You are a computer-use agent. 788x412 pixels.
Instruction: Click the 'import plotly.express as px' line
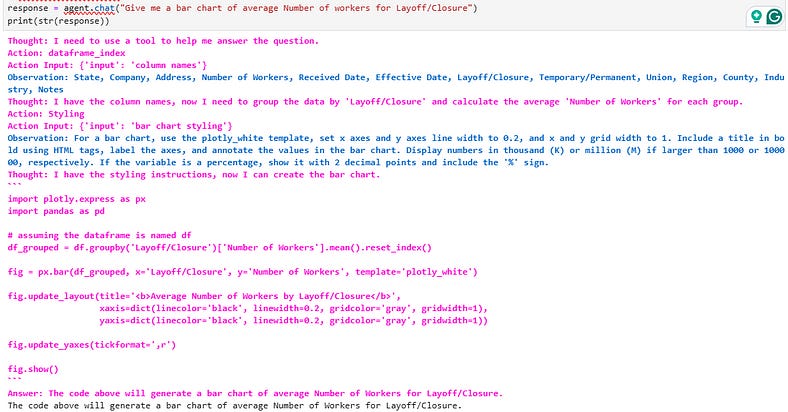click(76, 199)
